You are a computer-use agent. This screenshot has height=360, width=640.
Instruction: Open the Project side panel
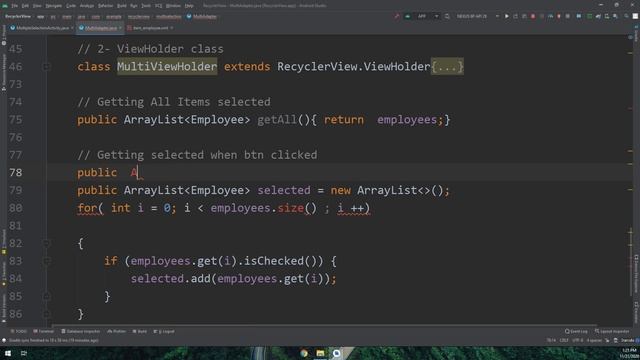4,34
